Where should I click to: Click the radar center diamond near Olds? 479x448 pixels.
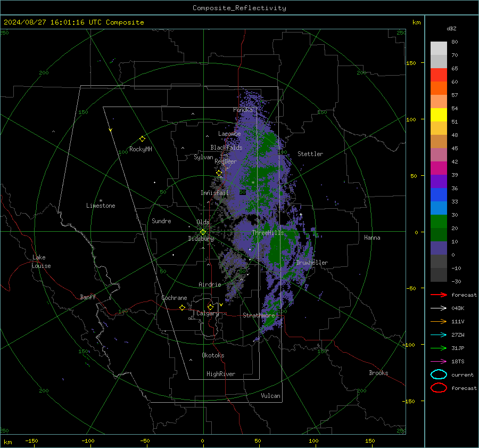[x=203, y=232]
